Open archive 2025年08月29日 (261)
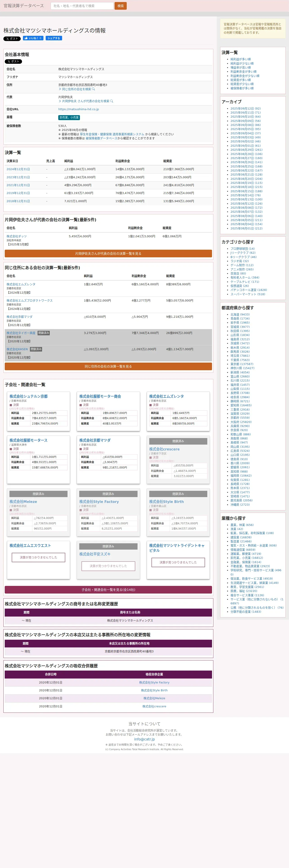289x868 pixels. (246, 150)
